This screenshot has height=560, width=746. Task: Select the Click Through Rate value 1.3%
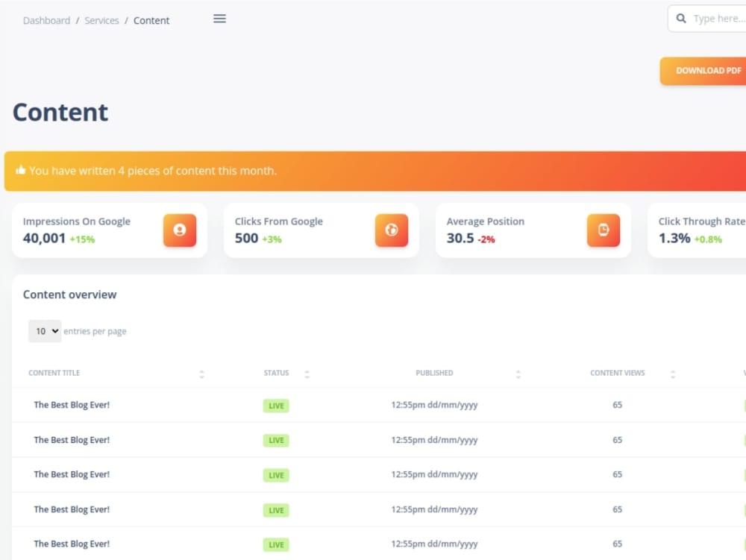674,238
